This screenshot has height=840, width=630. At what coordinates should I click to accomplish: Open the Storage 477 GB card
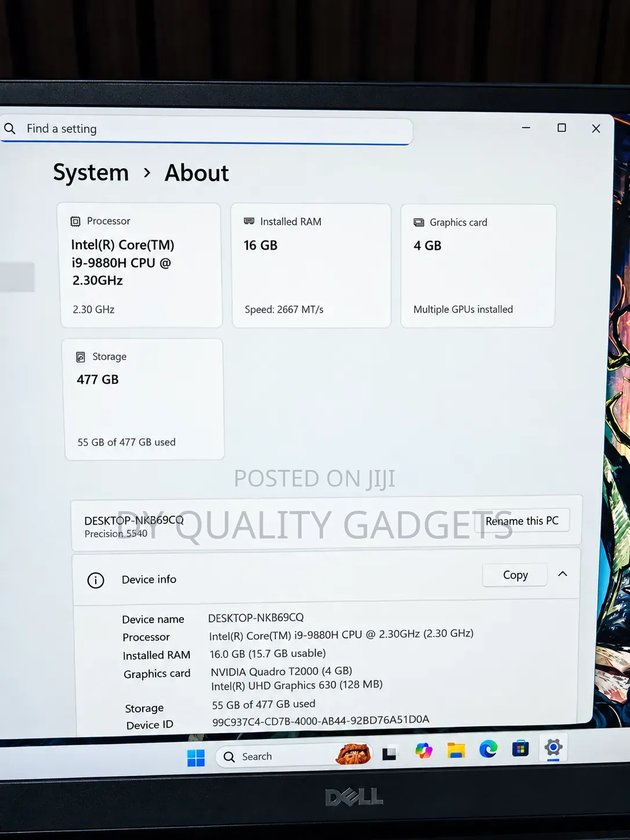pyautogui.click(x=143, y=400)
